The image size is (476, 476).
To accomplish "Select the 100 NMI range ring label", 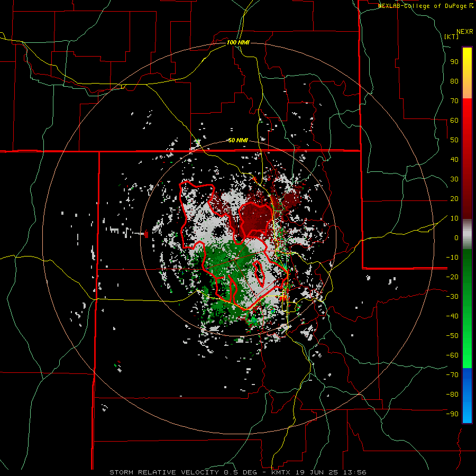I will coord(238,42).
